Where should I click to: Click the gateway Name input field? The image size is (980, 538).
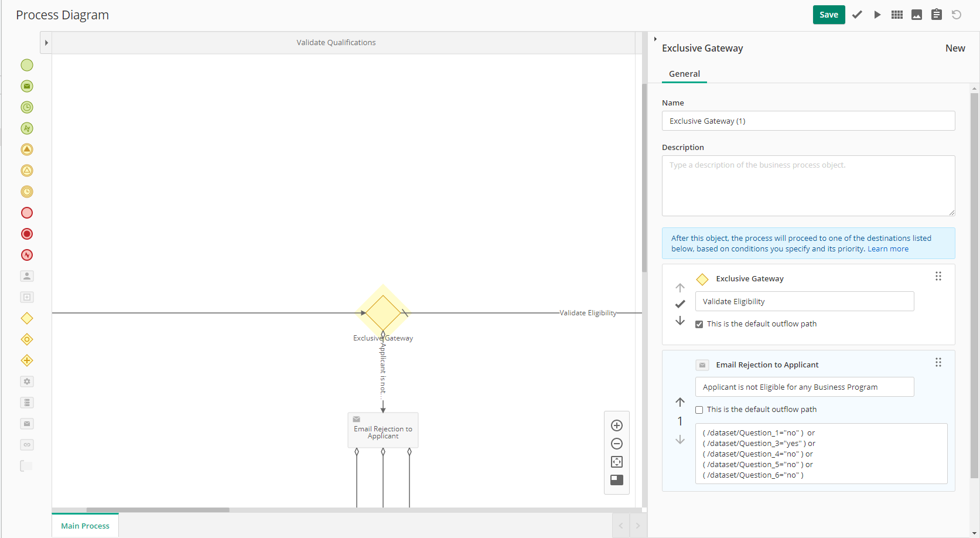(x=808, y=121)
